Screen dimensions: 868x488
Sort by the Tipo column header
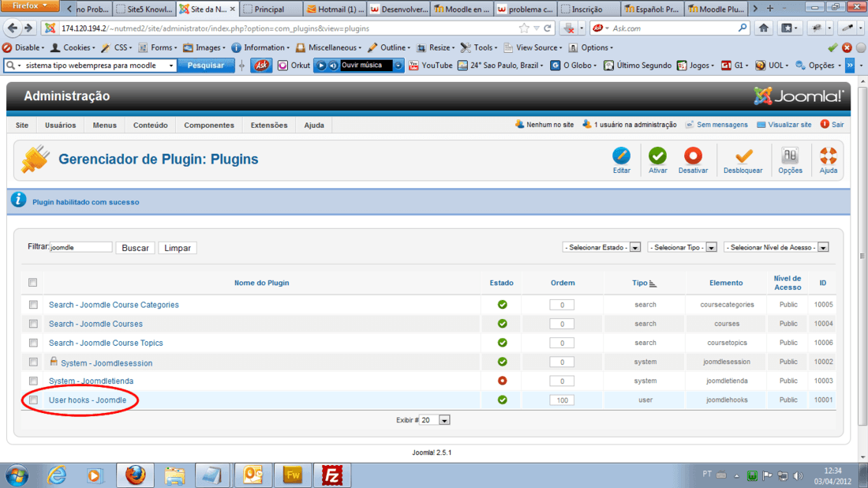click(644, 283)
